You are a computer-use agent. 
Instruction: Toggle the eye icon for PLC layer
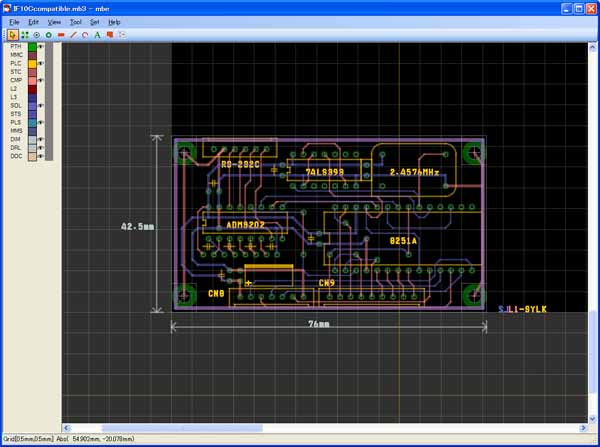tap(41, 64)
